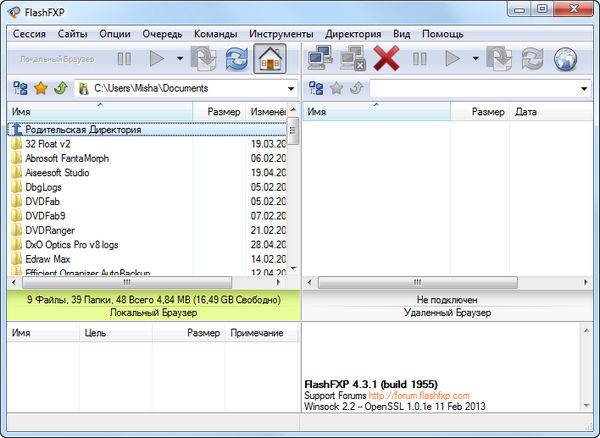Sort local files by the Размер column
The width and height of the screenshot is (600, 438).
coord(223,112)
